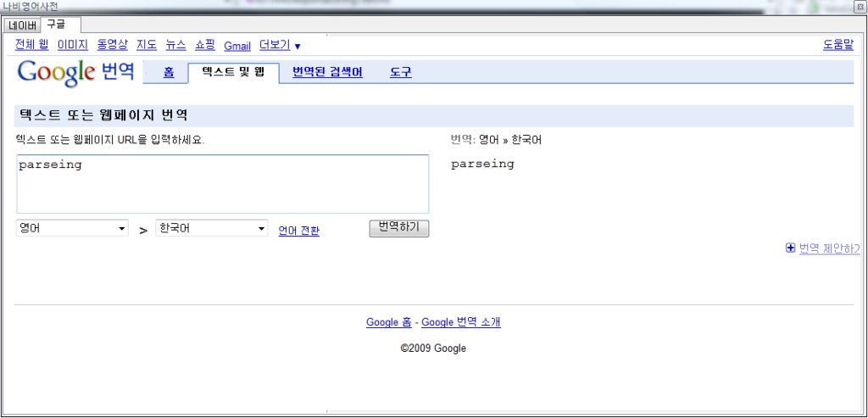The width and height of the screenshot is (868, 418).
Task: Expand the 더보기 menu
Action: tap(280, 46)
